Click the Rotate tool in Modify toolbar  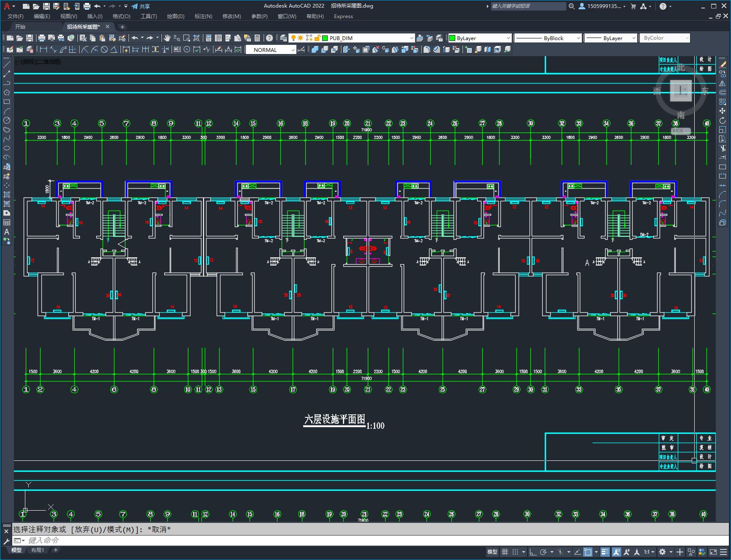tap(723, 121)
